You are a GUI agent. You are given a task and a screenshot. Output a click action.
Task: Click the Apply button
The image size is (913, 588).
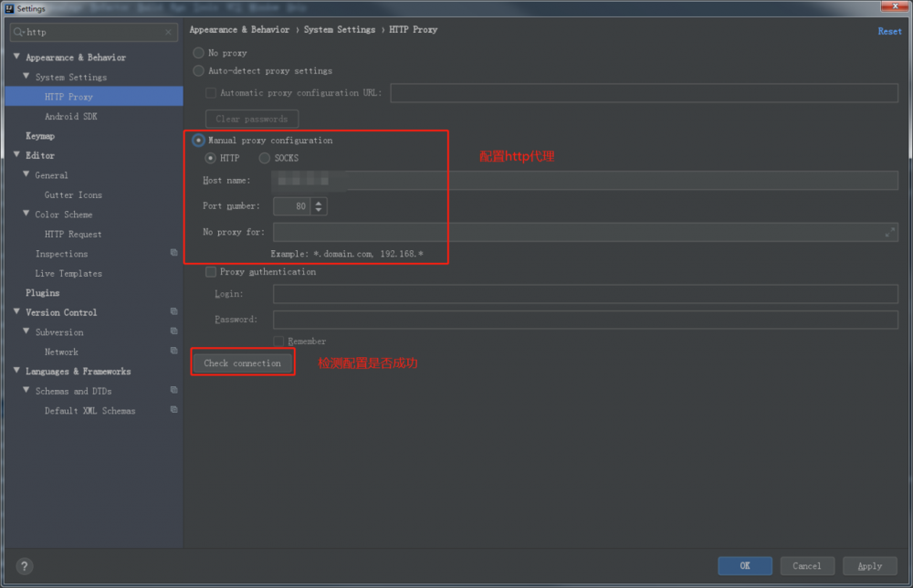(869, 566)
